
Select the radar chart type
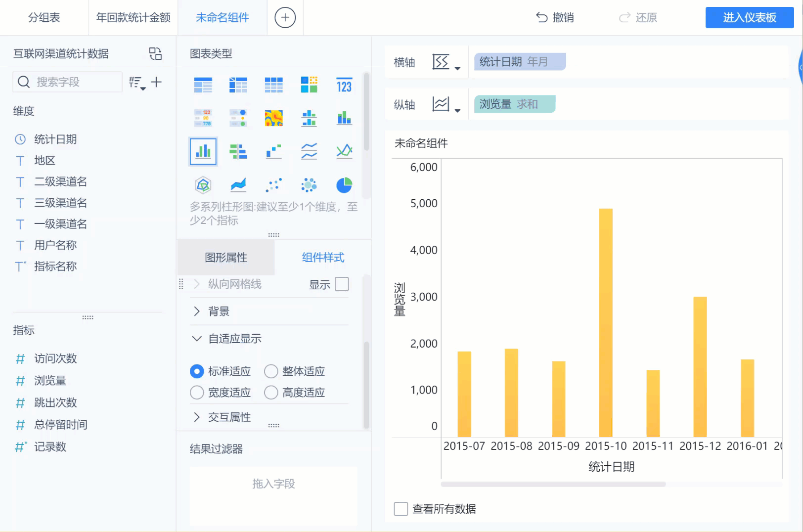point(203,185)
